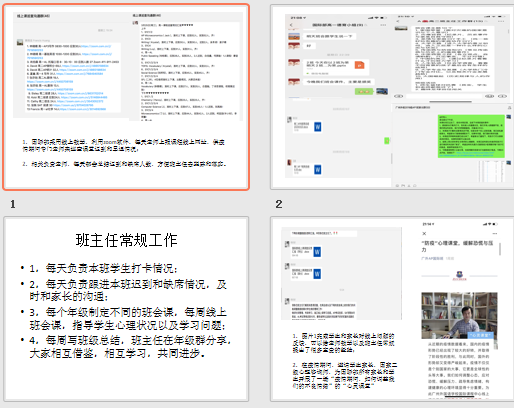514x408 pixels.
Task: Click the top Word document icon in slide 4
Action: [x=317, y=252]
